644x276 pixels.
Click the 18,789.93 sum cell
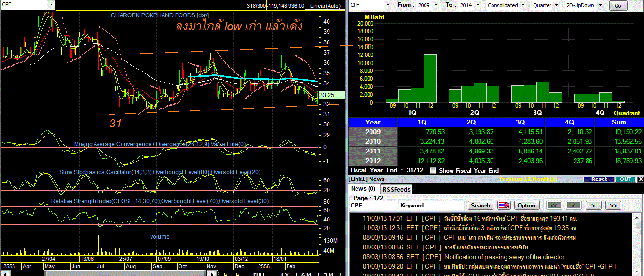coord(619,161)
